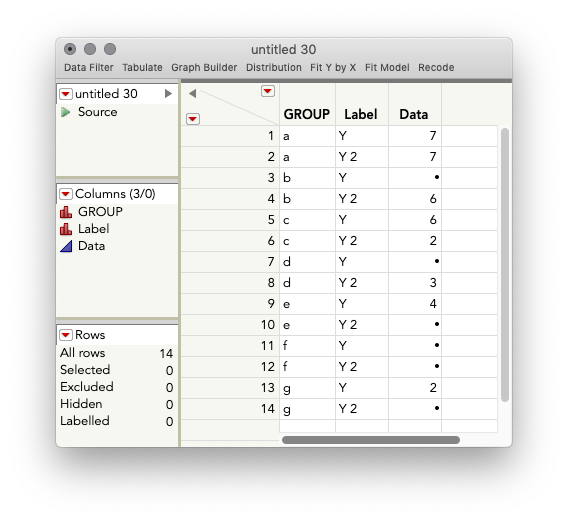Select the Label column in Columns panel

pyautogui.click(x=93, y=229)
